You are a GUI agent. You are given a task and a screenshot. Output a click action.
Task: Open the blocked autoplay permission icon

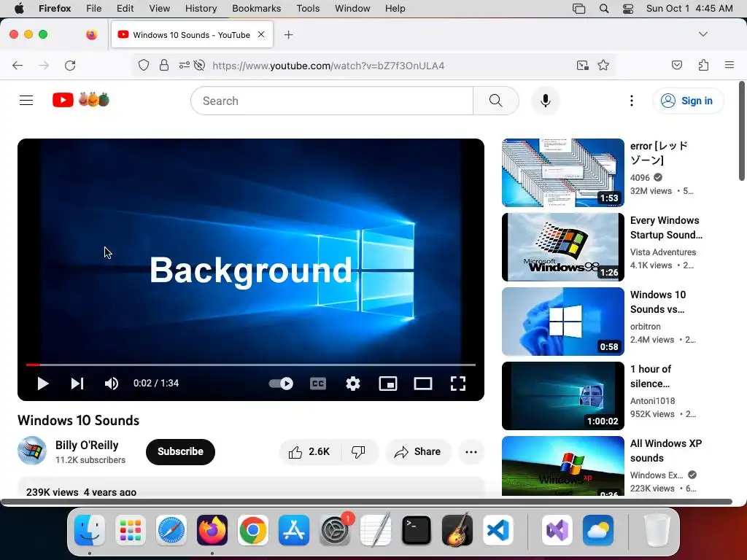tap(200, 65)
